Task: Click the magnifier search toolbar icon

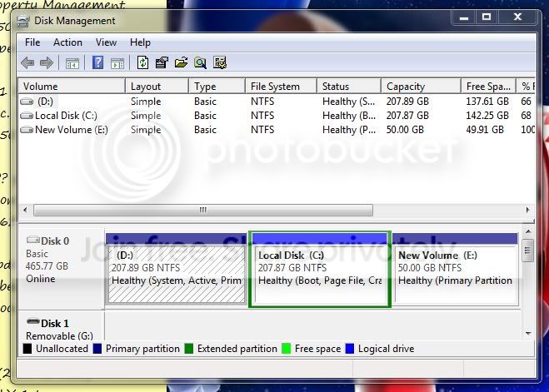Action: tap(200, 63)
